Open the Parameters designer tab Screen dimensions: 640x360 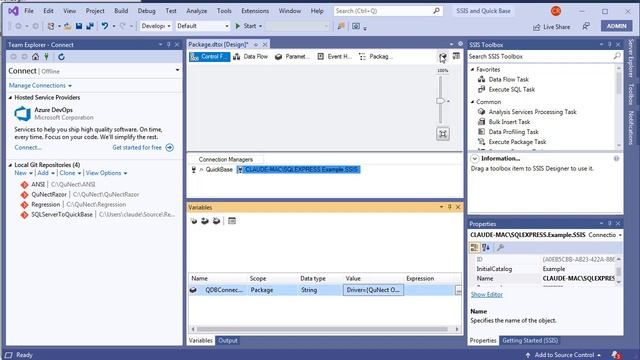[292, 57]
